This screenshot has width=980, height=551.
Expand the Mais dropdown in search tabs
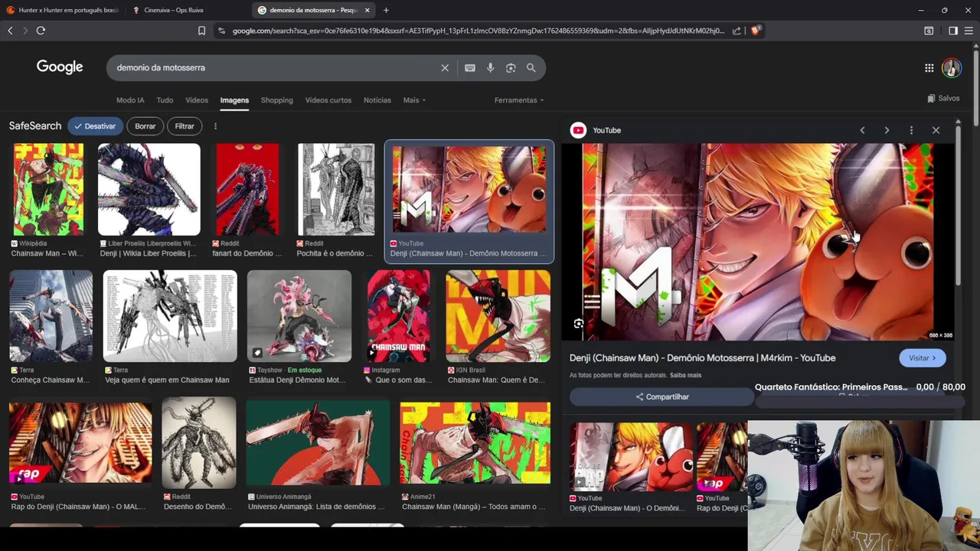[414, 100]
